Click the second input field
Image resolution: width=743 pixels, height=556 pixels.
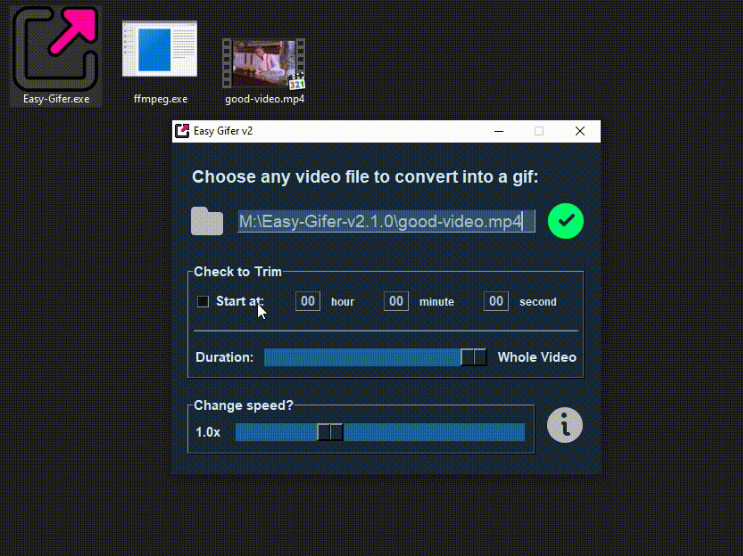[x=496, y=301]
